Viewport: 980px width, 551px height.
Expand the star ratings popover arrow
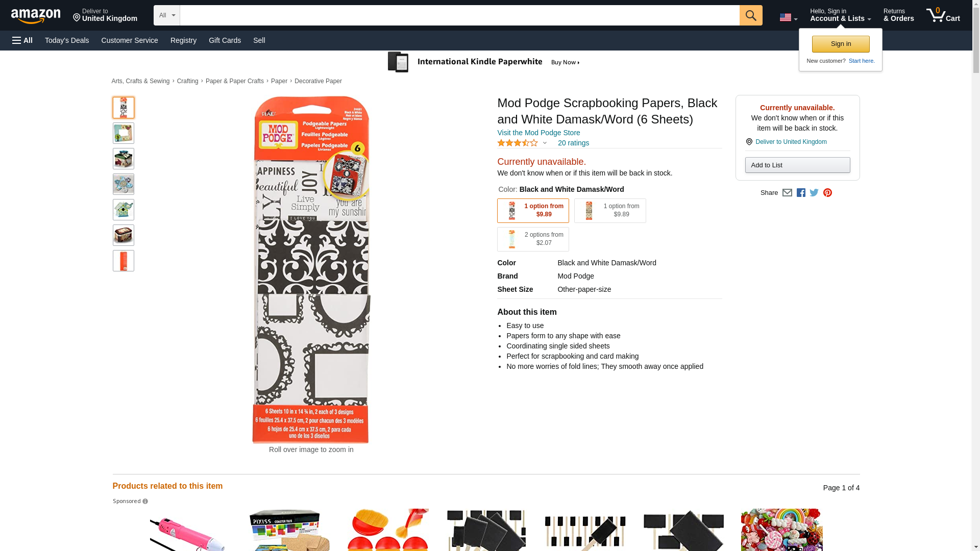545,143
